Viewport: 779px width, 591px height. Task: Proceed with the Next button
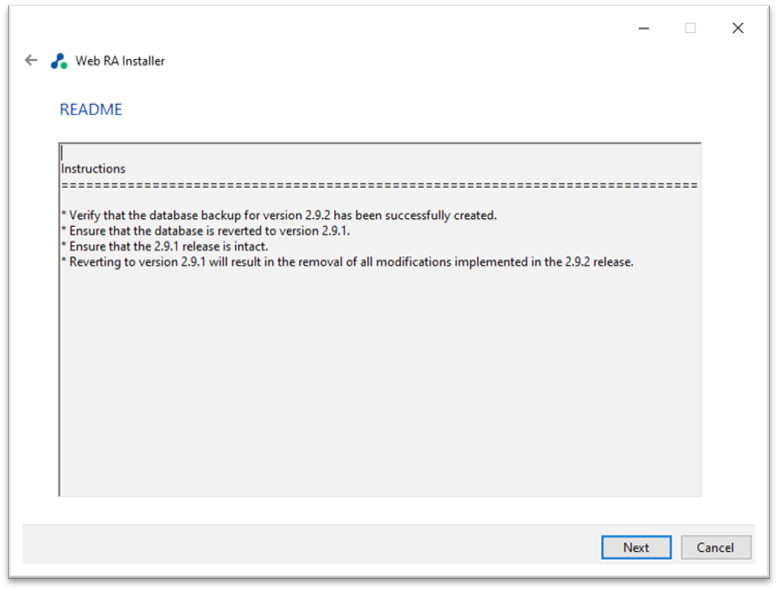636,547
